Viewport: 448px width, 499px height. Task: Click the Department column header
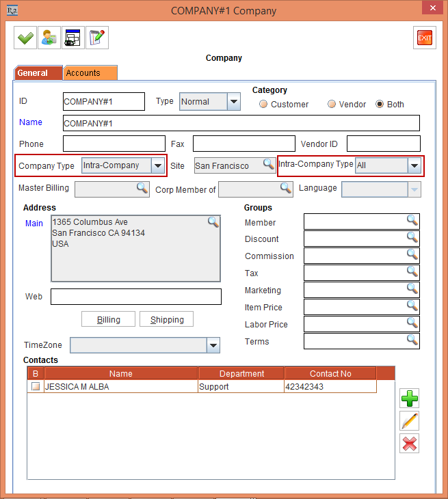241,373
